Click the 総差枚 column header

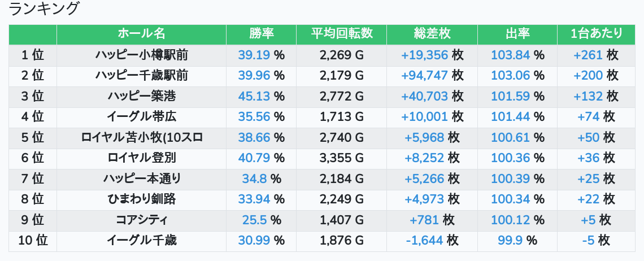point(432,34)
